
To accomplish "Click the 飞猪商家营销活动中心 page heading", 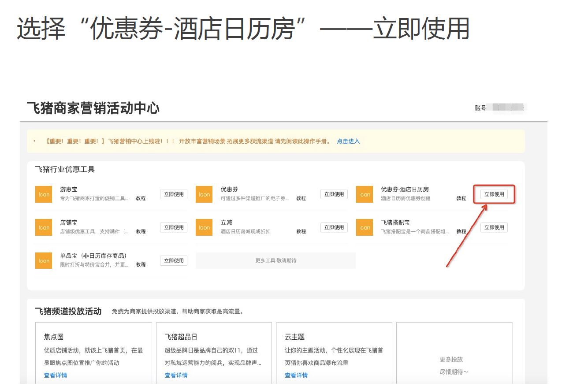I will [x=93, y=108].
